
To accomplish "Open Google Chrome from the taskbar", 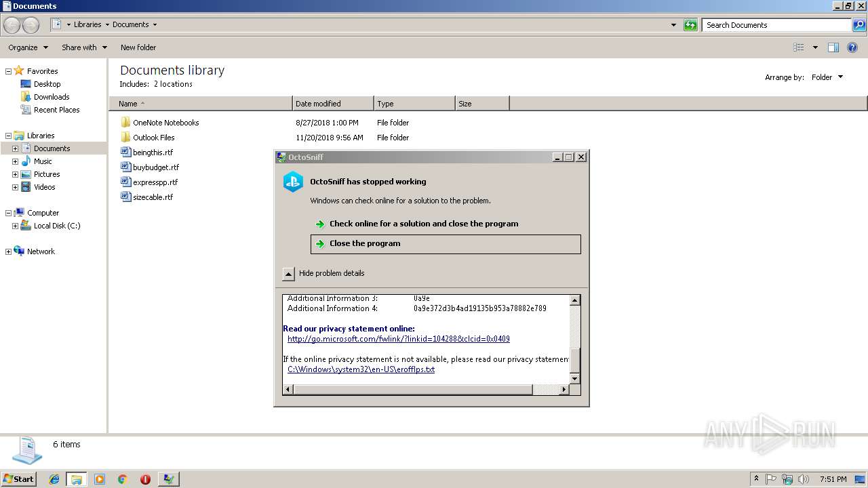I will click(x=122, y=479).
